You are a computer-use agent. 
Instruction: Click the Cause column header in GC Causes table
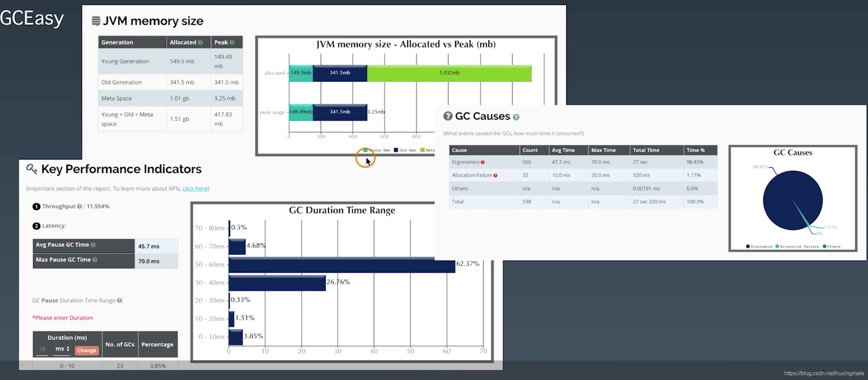(484, 150)
